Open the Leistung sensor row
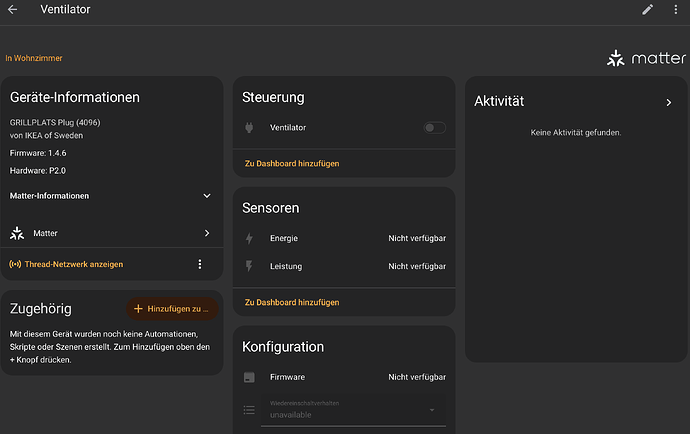This screenshot has width=690, height=434. tap(344, 266)
